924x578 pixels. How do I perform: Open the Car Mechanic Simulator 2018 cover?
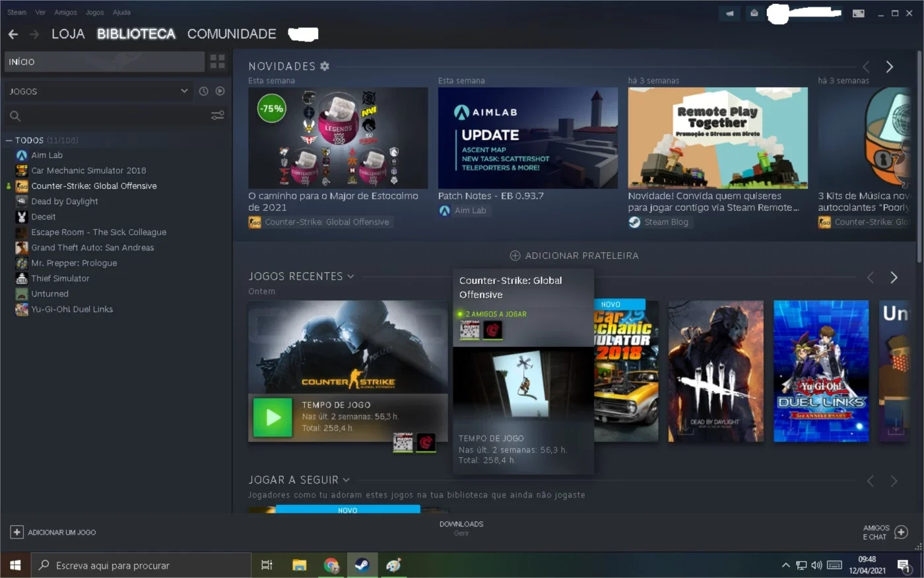pyautogui.click(x=626, y=371)
